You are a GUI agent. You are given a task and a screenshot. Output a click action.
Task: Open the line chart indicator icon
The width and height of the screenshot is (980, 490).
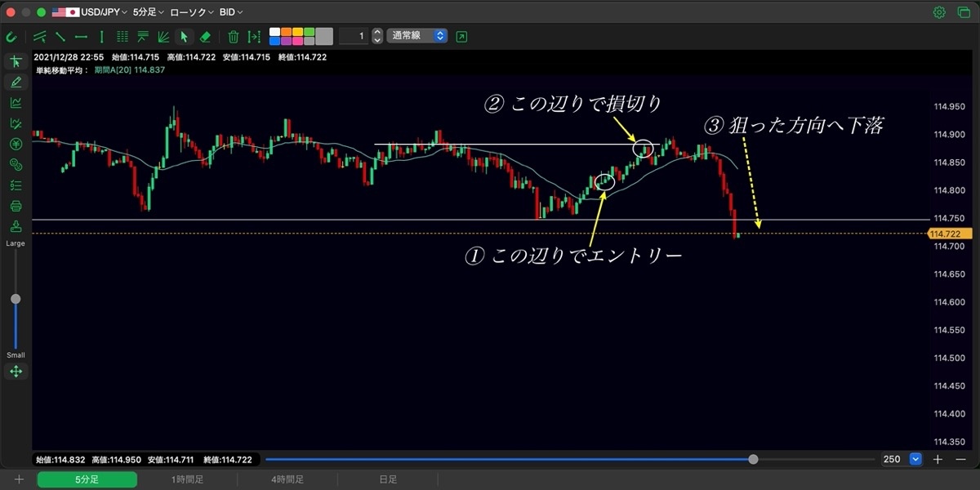[16, 103]
